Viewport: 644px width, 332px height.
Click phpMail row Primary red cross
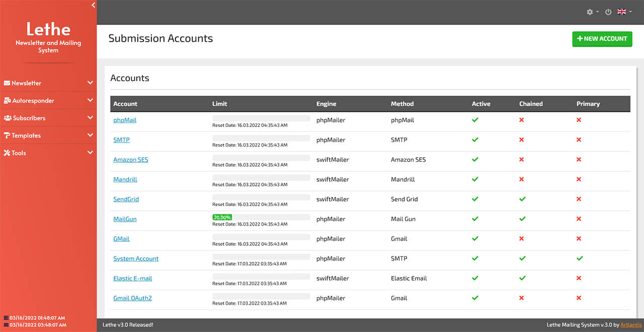click(579, 120)
